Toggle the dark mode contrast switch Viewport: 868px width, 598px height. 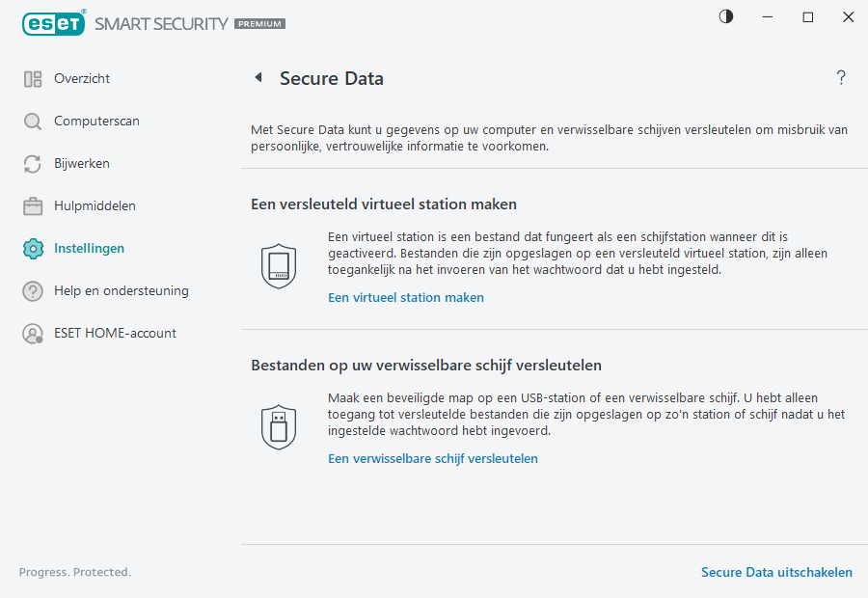coord(725,16)
